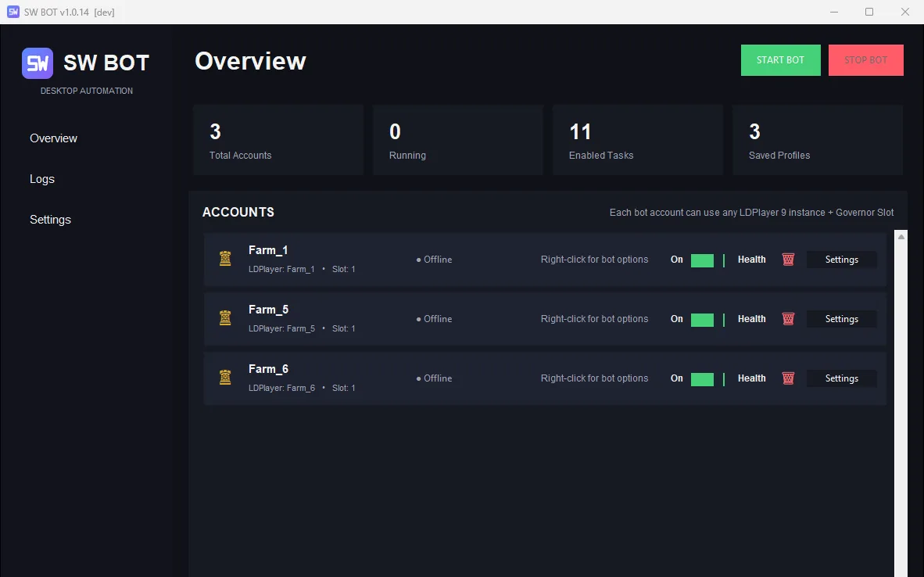Viewport: 924px width, 577px height.
Task: Click the Offline status of Farm_1
Action: click(x=435, y=260)
